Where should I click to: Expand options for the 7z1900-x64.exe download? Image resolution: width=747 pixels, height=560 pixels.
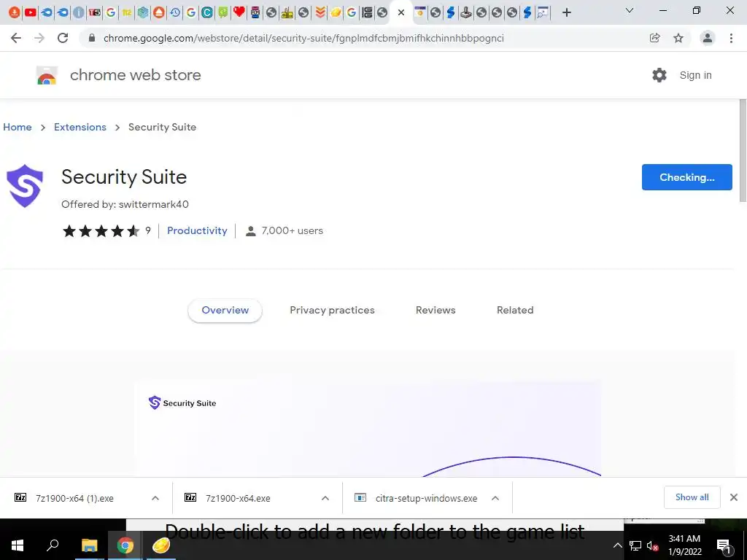tap(325, 498)
